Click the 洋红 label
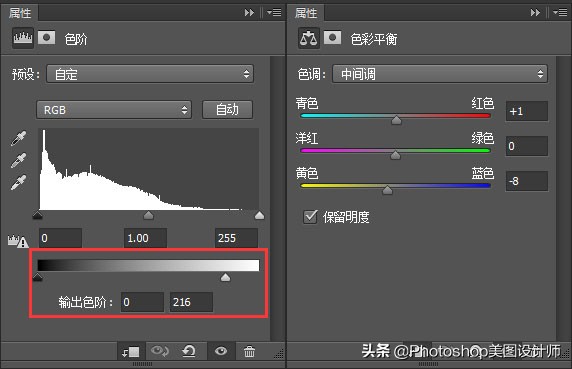Screen dimensions: 572x369 click(307, 138)
